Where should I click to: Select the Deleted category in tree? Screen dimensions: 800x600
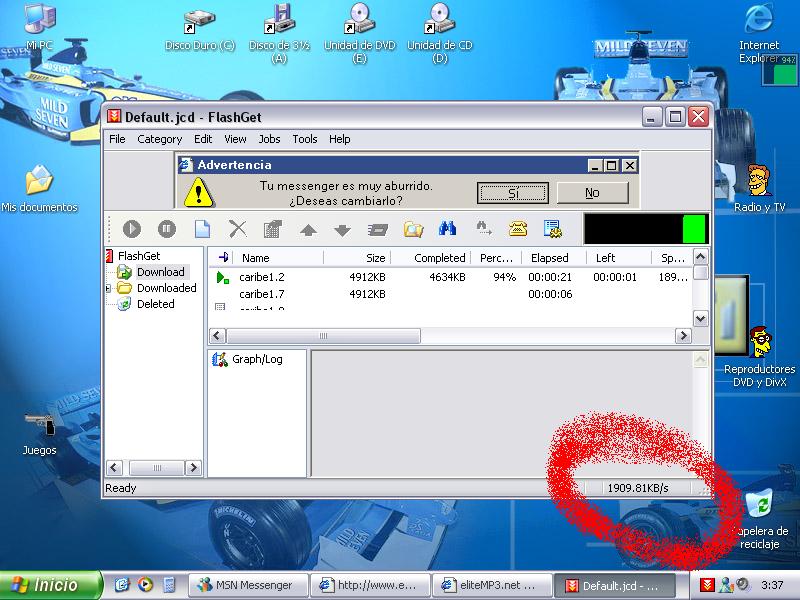click(155, 304)
